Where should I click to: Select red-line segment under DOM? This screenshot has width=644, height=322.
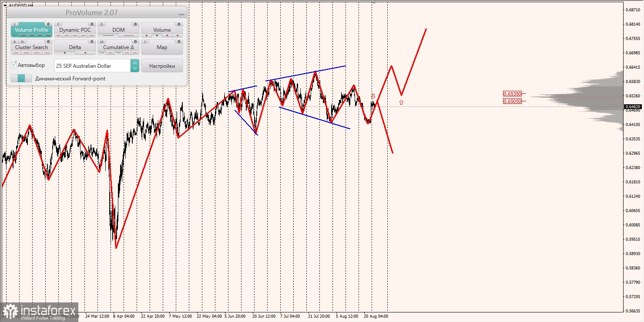pos(129,35)
